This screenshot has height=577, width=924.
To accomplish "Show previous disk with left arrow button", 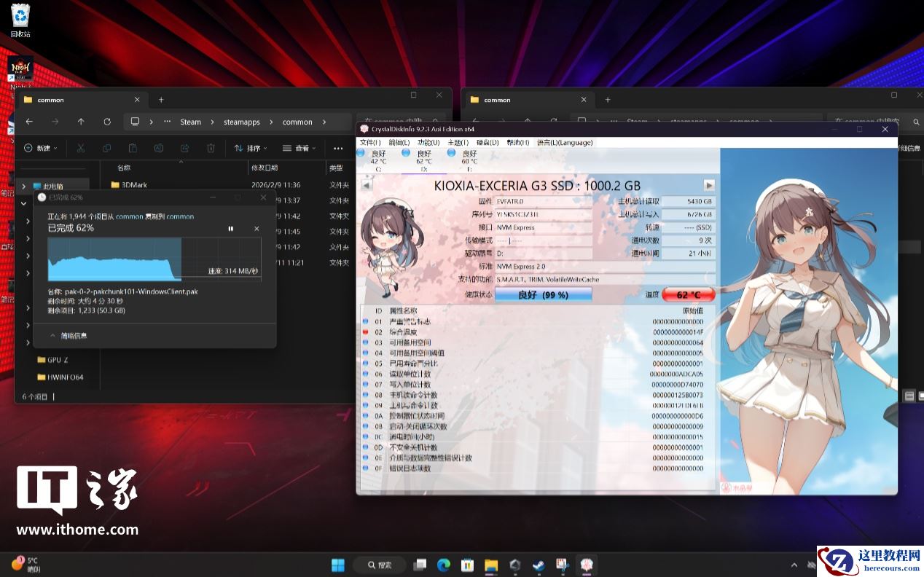I will pyautogui.click(x=367, y=185).
